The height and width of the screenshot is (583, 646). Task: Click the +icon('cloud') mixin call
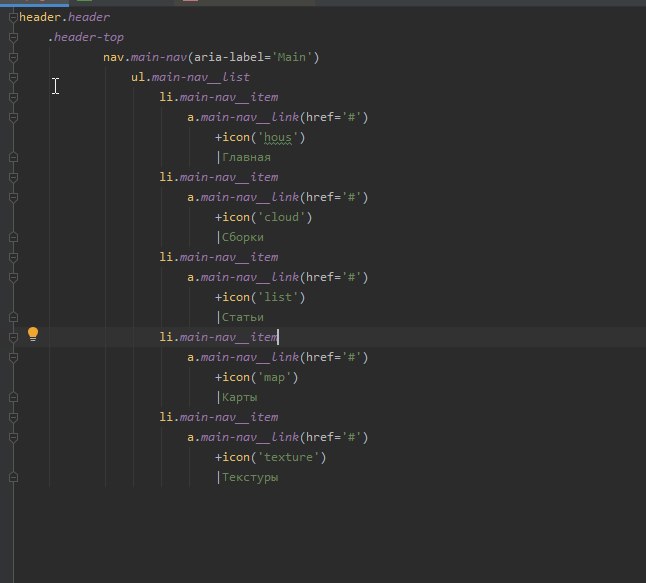[x=264, y=217]
